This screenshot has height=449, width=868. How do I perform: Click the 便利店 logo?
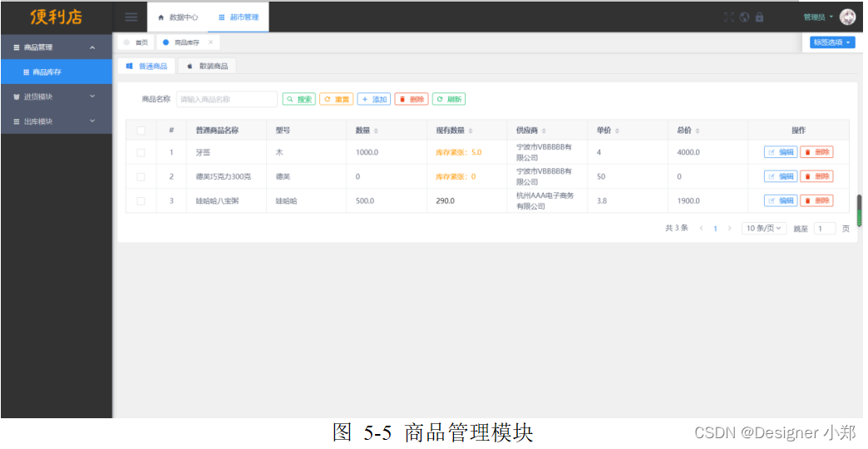pyautogui.click(x=57, y=17)
